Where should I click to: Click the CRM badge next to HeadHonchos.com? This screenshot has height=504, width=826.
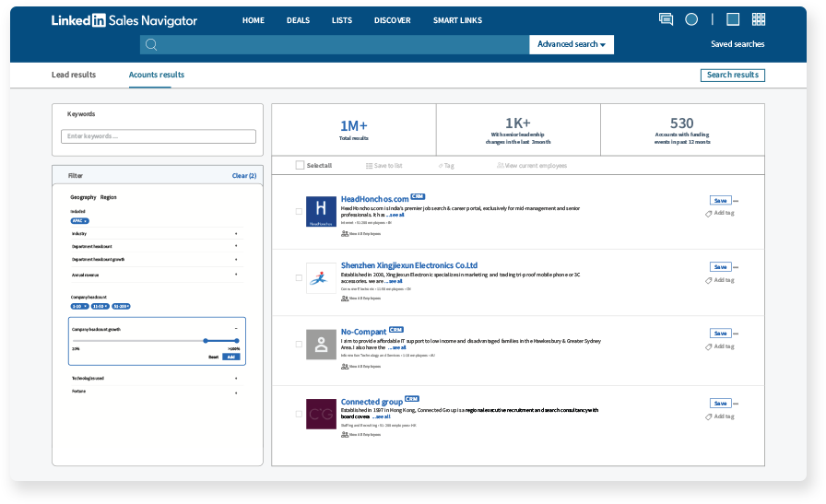pos(418,196)
